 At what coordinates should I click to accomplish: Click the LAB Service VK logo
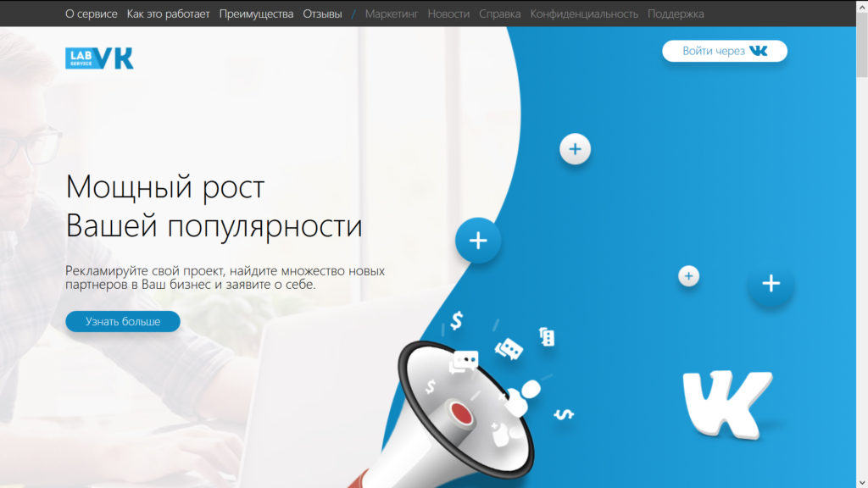point(99,58)
